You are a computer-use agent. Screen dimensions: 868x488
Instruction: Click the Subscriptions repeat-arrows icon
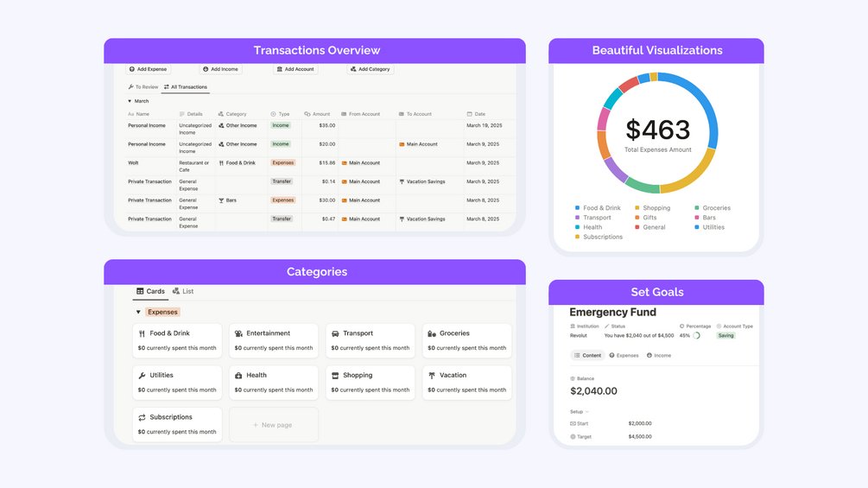tap(142, 418)
